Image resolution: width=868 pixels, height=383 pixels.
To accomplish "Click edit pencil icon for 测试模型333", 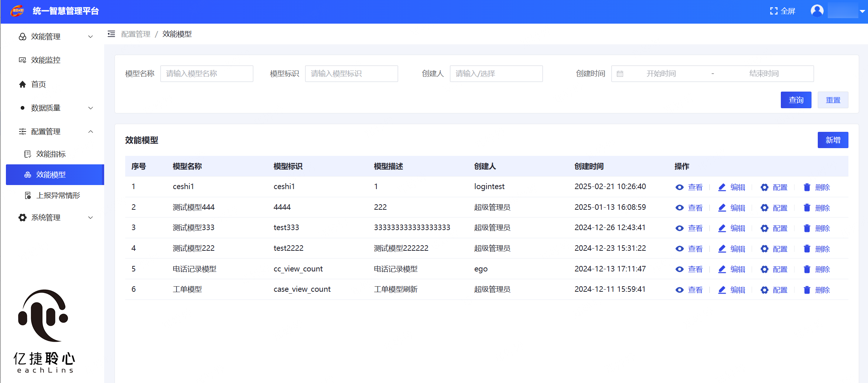I will click(722, 228).
